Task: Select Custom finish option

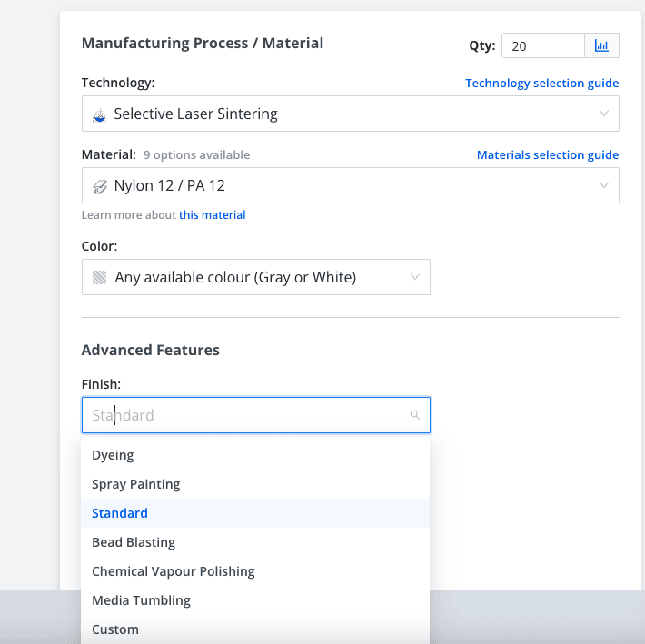Action: click(x=115, y=629)
